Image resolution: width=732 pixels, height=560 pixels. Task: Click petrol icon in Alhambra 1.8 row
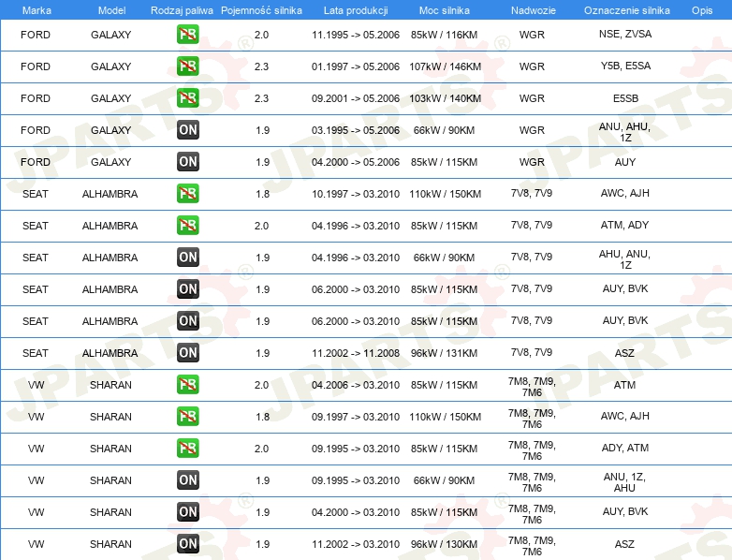(187, 193)
